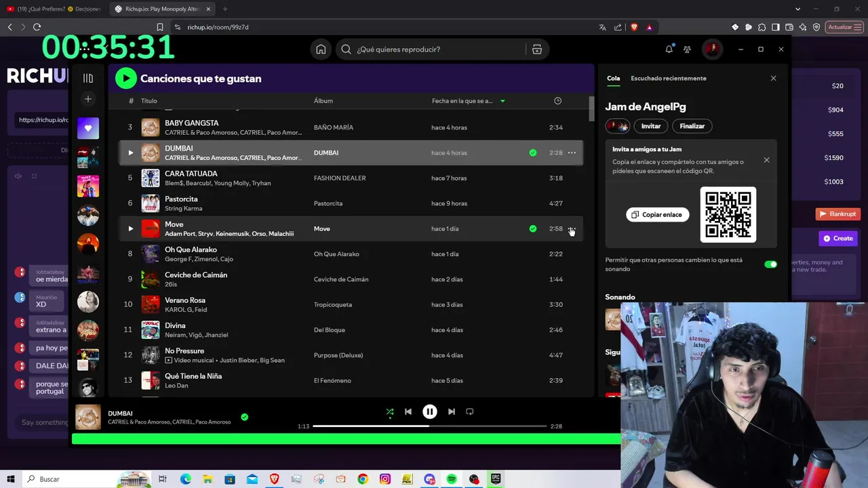868x488 pixels.
Task: Click the Jam participants avatars
Action: (617, 126)
